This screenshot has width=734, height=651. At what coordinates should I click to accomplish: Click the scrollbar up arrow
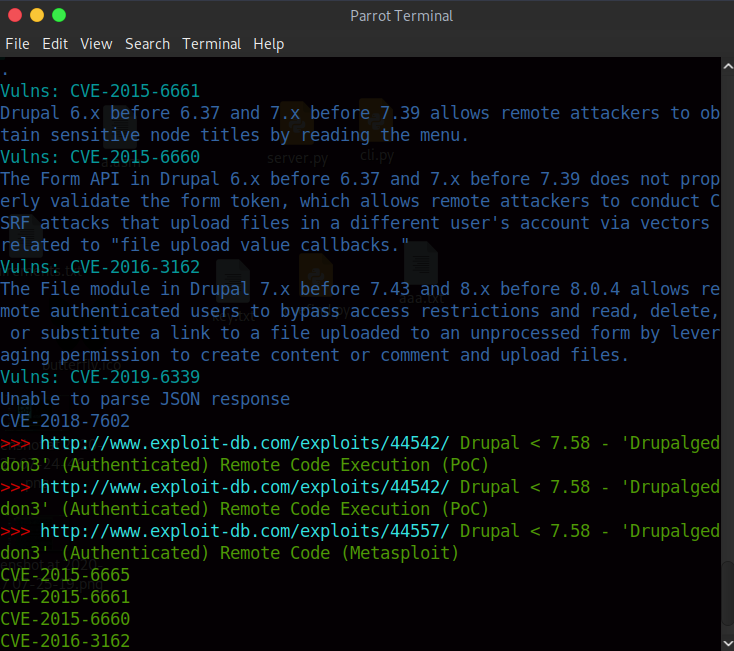coord(728,66)
